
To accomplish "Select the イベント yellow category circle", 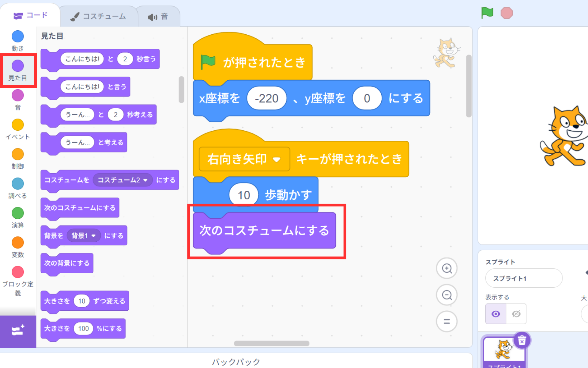I will 18,125.
